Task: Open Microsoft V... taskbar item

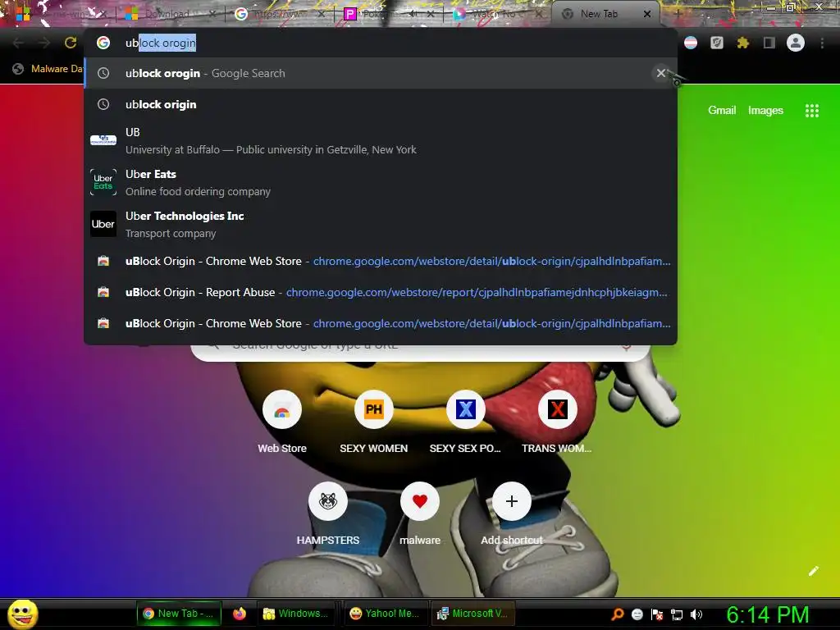Action: (x=473, y=614)
